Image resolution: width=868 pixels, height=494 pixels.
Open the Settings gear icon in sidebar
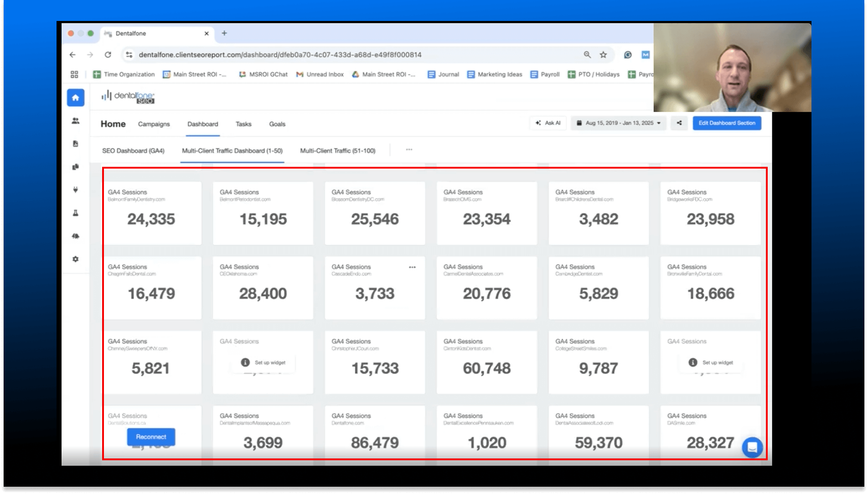tap(76, 259)
